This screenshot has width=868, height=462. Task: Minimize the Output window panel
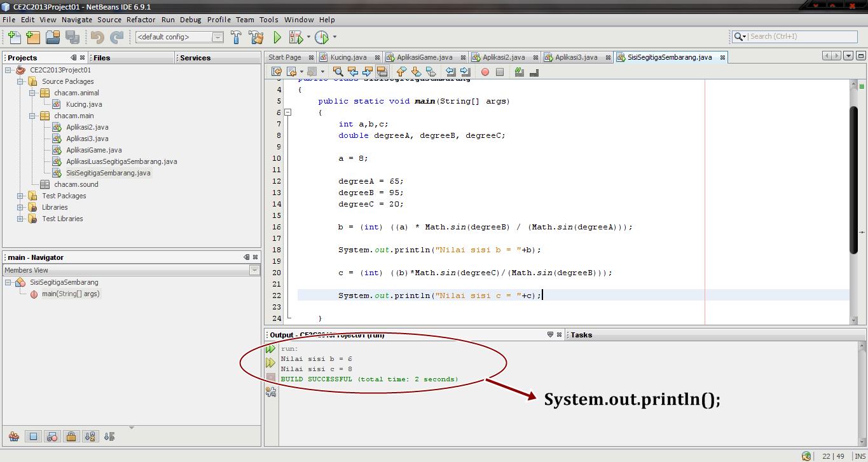(x=550, y=335)
